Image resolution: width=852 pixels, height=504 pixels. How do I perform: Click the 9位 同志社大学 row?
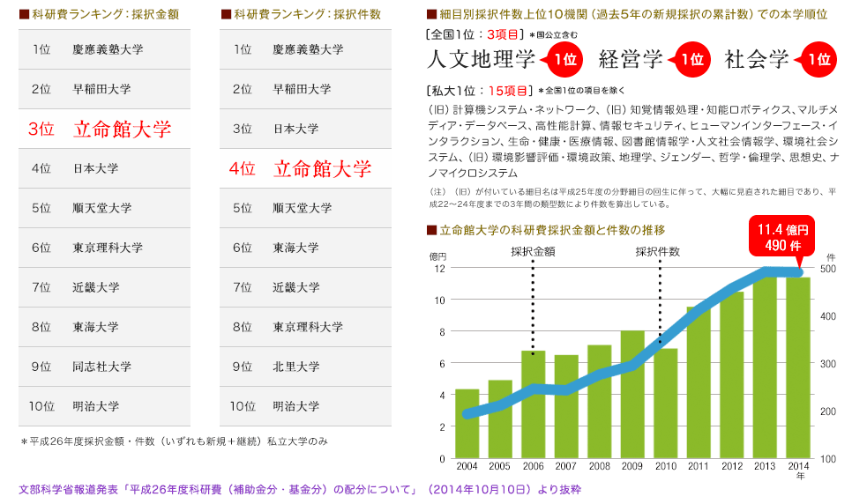pos(104,367)
